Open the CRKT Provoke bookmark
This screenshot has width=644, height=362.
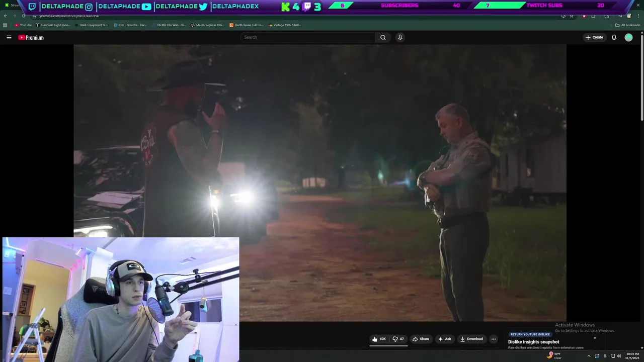(130, 25)
